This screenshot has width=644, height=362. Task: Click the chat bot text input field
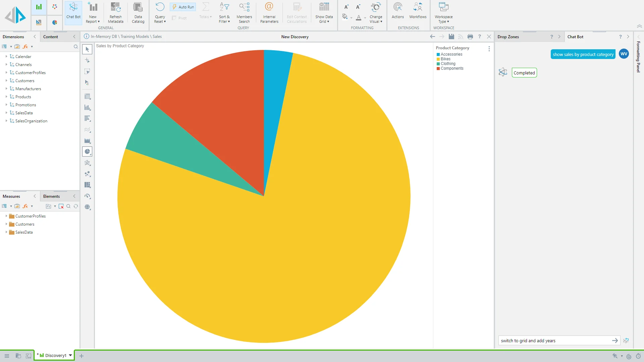(x=553, y=341)
